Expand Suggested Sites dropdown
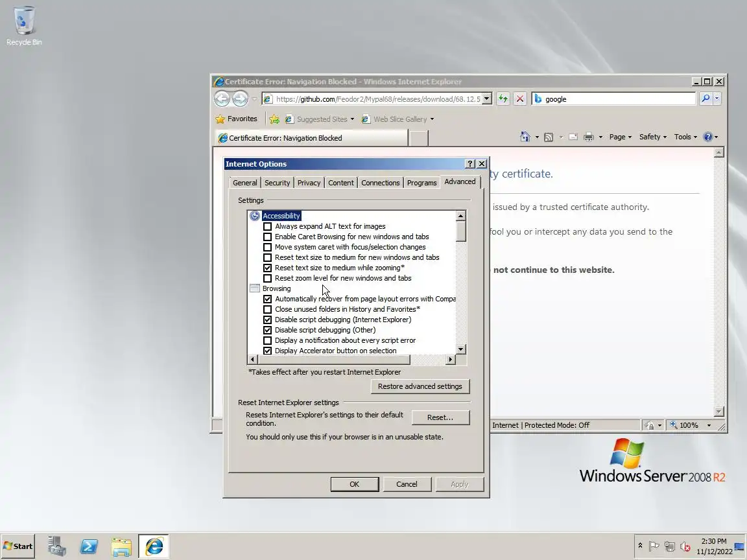 pyautogui.click(x=352, y=119)
